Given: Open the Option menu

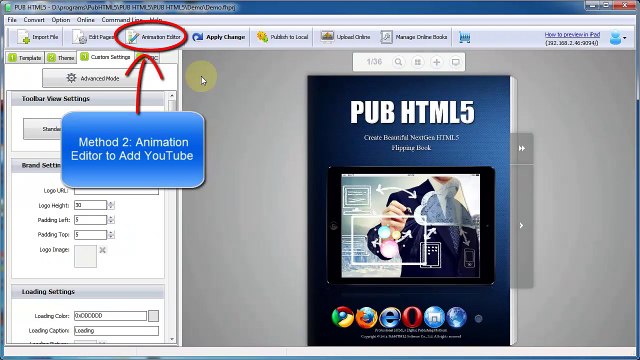Looking at the screenshot, I should (61, 20).
